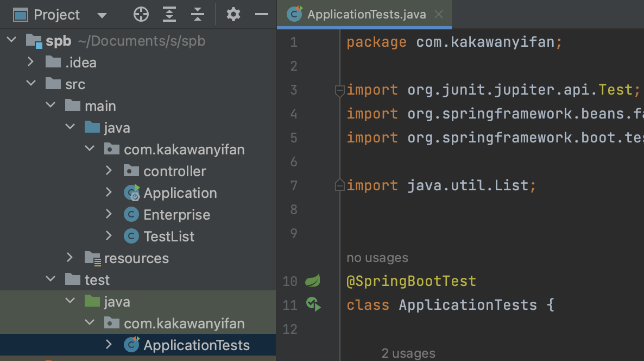Image resolution: width=644 pixels, height=361 pixels.
Task: Select Enterprise class in tree
Action: click(x=176, y=215)
